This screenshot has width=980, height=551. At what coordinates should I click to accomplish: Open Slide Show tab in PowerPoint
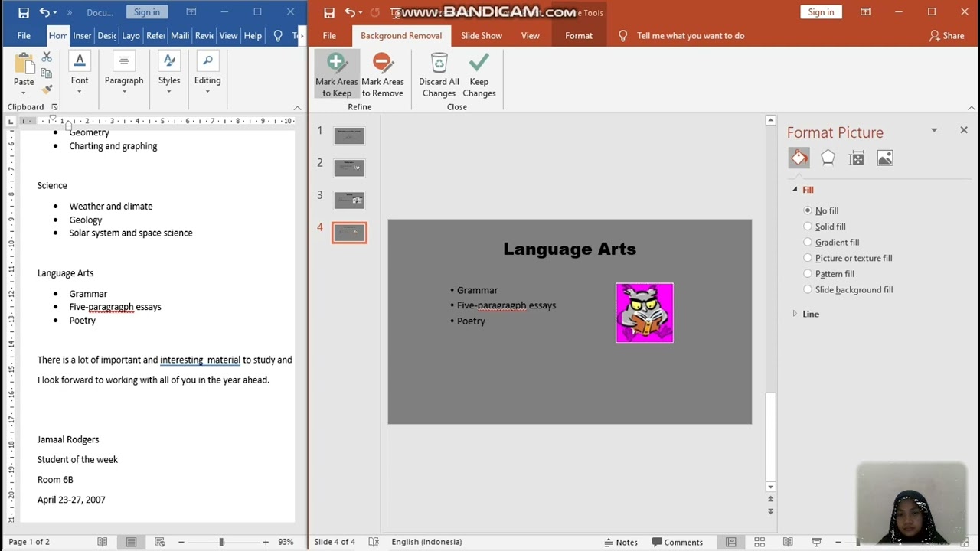[x=482, y=35]
